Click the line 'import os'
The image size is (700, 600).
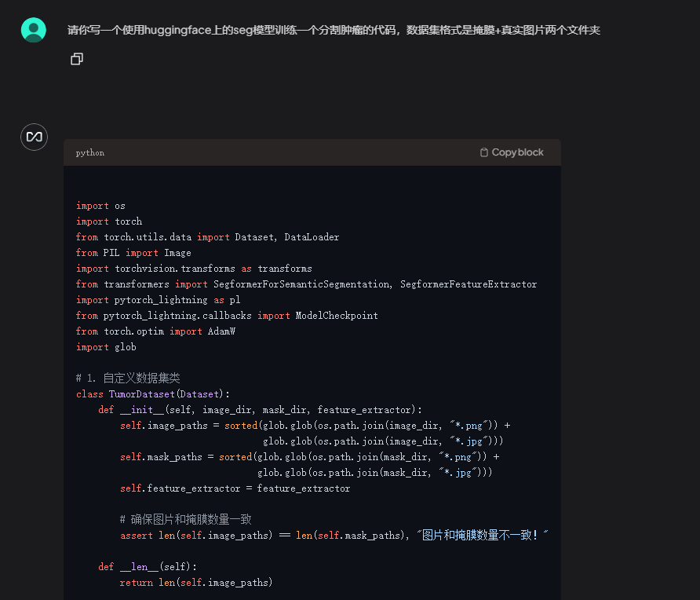100,206
